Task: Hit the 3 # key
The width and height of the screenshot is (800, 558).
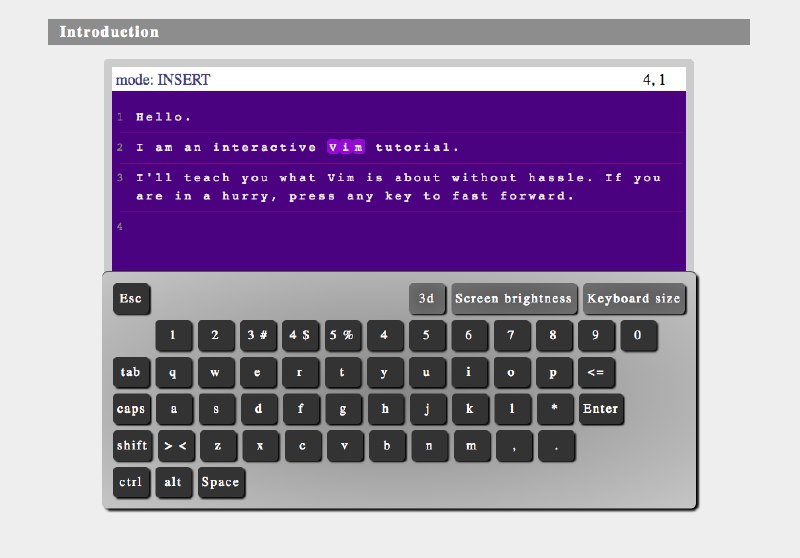Action: (258, 335)
